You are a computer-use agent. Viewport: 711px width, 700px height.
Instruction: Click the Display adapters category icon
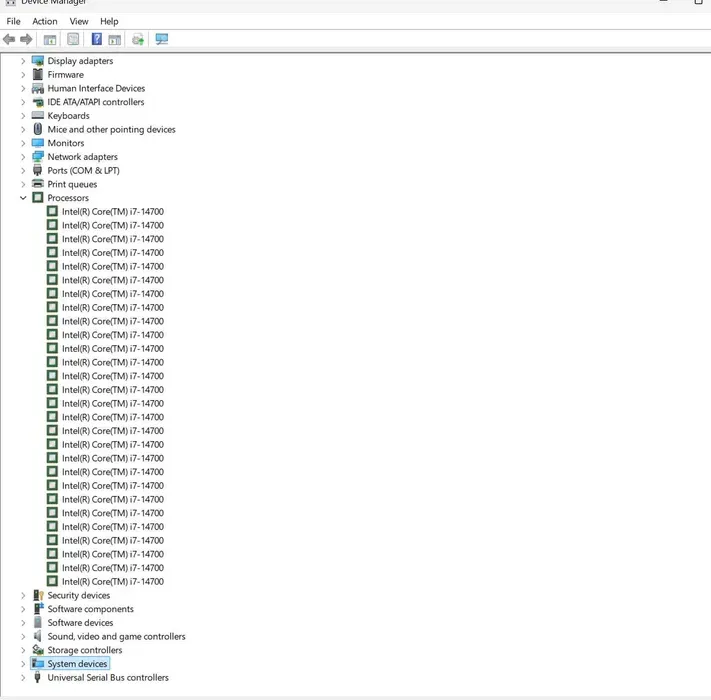[38, 61]
